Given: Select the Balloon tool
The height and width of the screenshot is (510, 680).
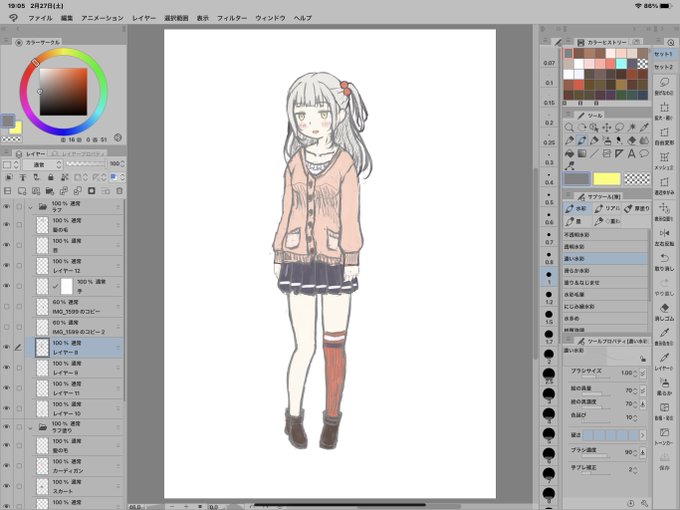Looking at the screenshot, I should click(x=644, y=154).
